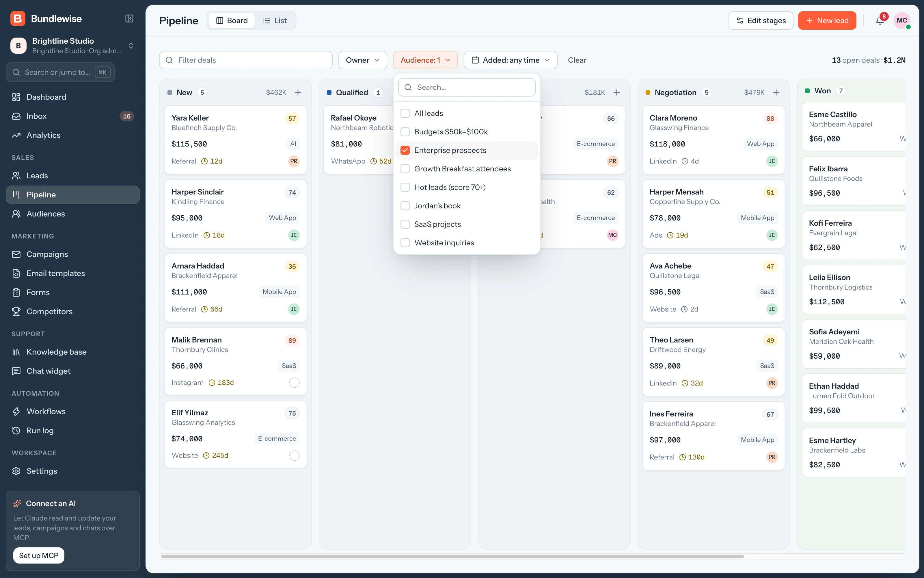
Task: Open the Inbox in the sidebar
Action: 72,116
